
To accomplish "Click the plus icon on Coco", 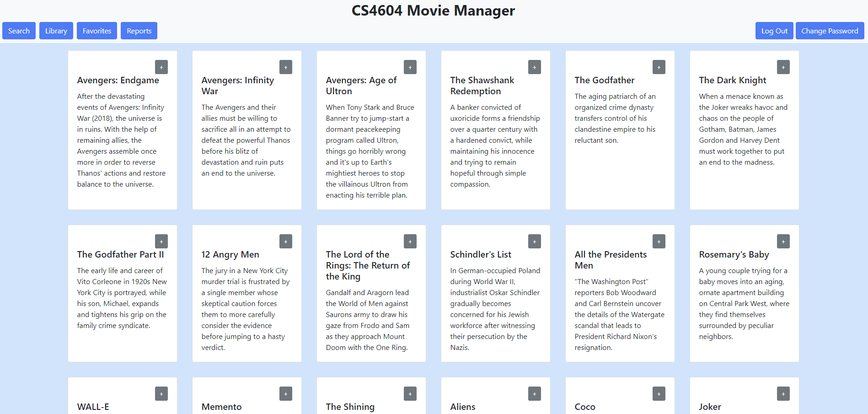I will point(659,393).
